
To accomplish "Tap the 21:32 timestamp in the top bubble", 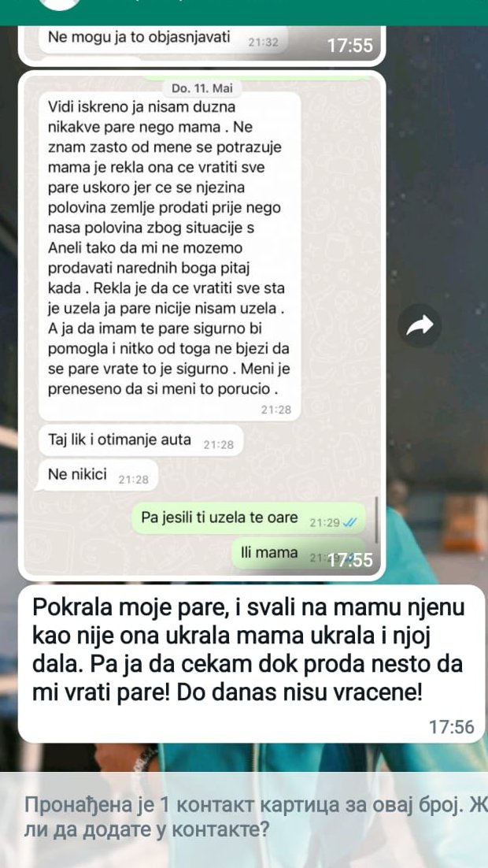I will point(264,43).
